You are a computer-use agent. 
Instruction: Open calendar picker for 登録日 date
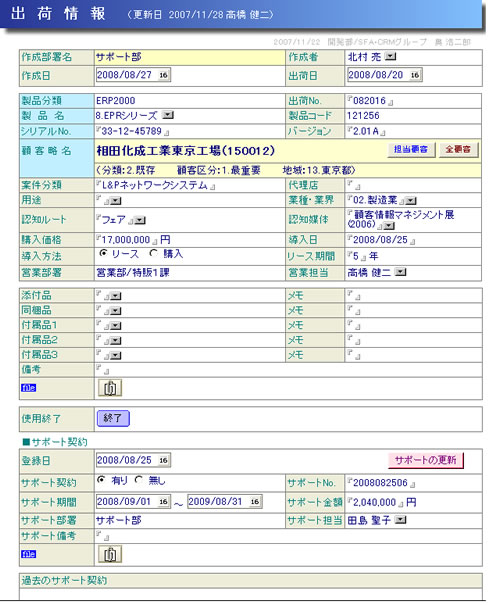pos(164,460)
